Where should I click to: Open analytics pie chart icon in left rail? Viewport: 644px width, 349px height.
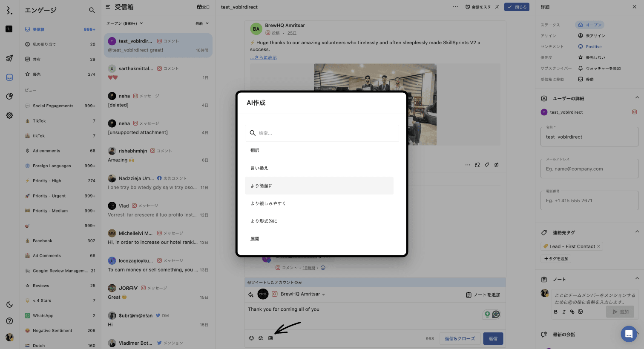9,96
